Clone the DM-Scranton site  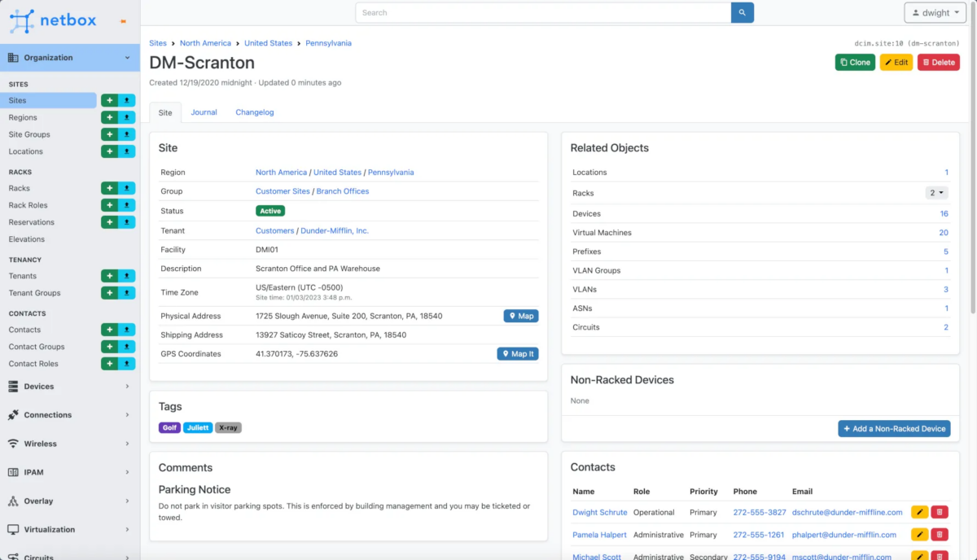point(855,62)
